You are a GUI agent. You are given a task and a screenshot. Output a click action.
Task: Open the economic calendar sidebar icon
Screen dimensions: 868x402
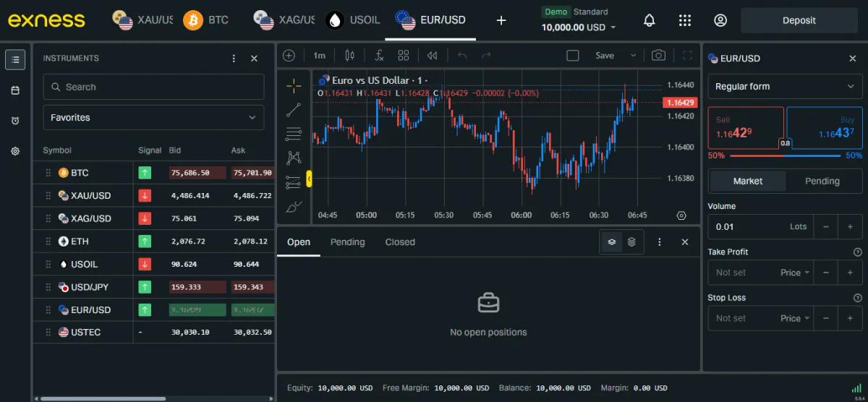pyautogui.click(x=15, y=90)
